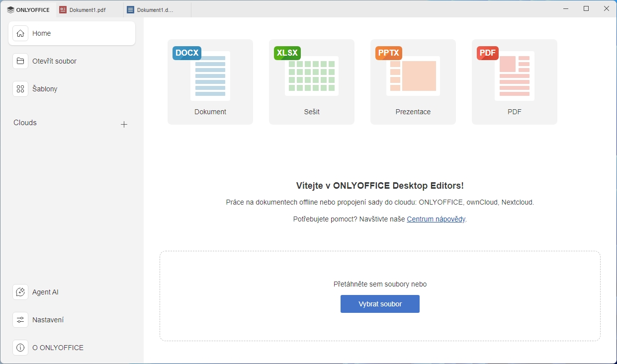Maximize the ONLYOFFICE window

click(x=586, y=8)
